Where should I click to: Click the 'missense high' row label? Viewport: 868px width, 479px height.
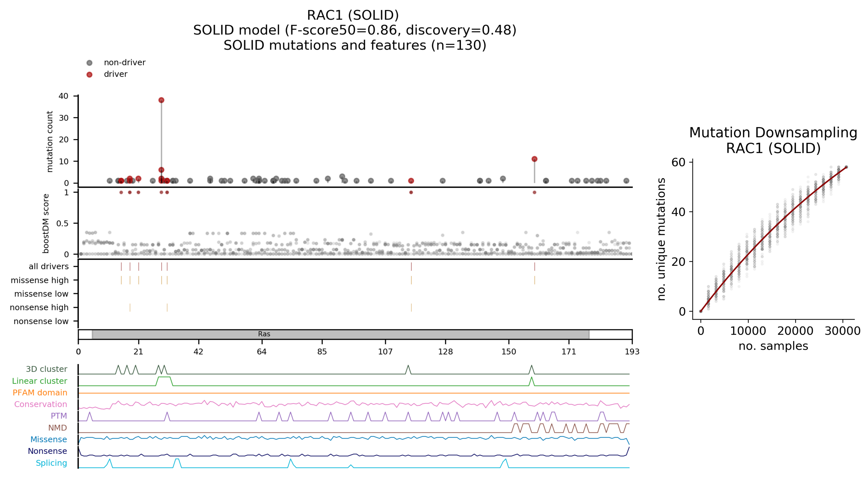39,280
